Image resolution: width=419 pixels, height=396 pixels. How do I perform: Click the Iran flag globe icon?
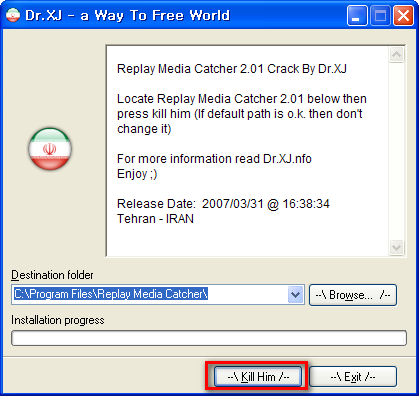[x=50, y=149]
